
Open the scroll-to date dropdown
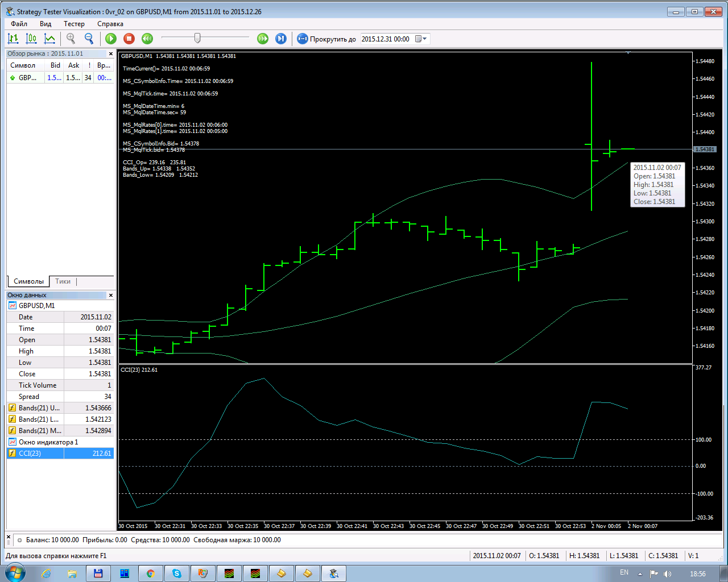click(422, 39)
